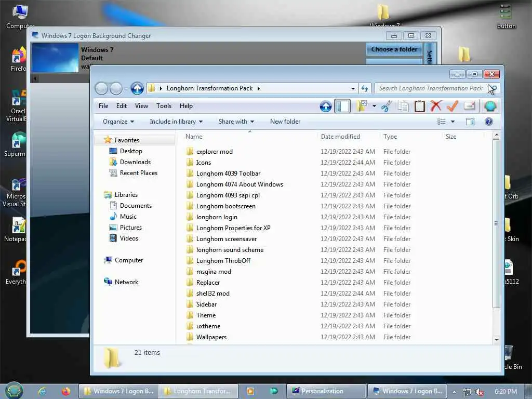Open the File menu
The width and height of the screenshot is (532, 399).
coord(103,106)
